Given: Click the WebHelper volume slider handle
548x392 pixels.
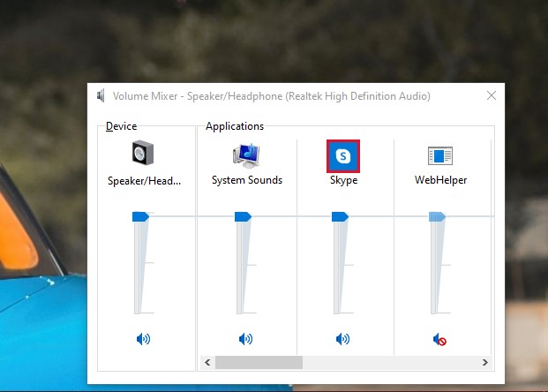Looking at the screenshot, I should (x=437, y=216).
